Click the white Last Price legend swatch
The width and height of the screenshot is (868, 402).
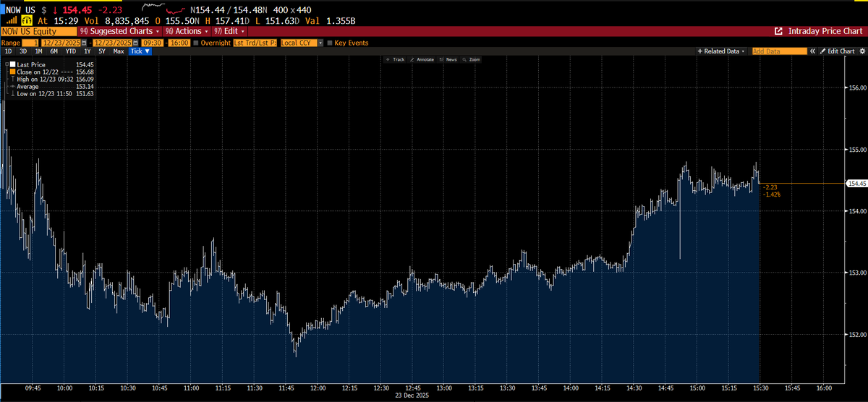pos(12,64)
